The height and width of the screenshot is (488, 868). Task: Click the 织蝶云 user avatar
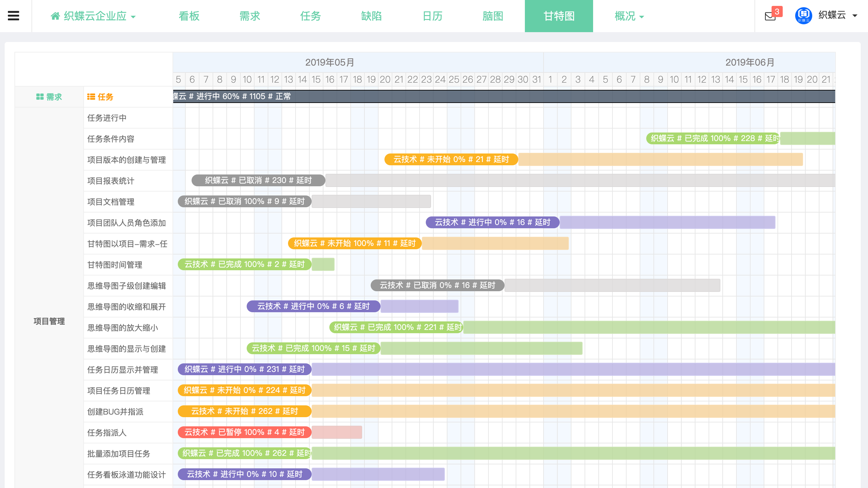coord(804,15)
